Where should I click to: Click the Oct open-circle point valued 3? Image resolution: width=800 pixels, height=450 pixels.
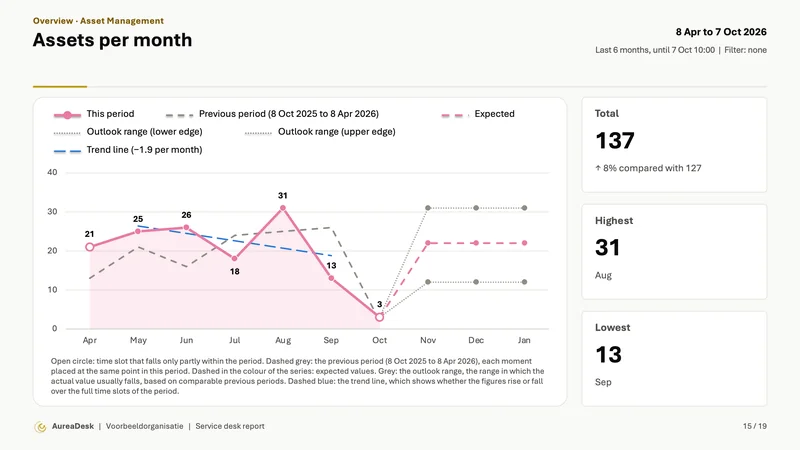[x=379, y=317]
